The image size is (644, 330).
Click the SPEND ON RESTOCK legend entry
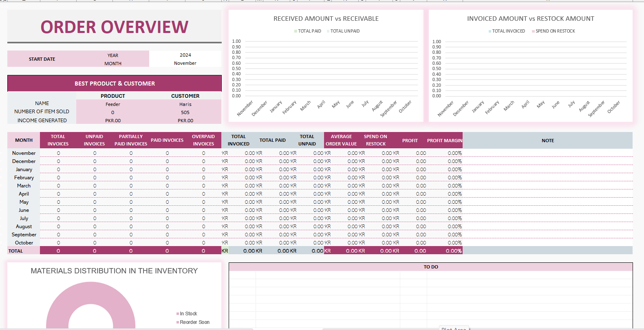coord(554,31)
